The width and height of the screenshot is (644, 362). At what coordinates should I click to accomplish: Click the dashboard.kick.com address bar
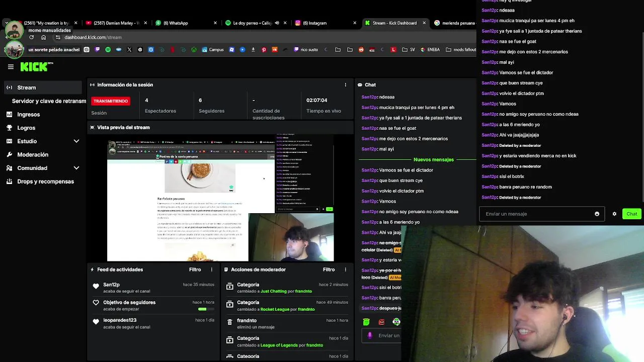click(x=93, y=37)
